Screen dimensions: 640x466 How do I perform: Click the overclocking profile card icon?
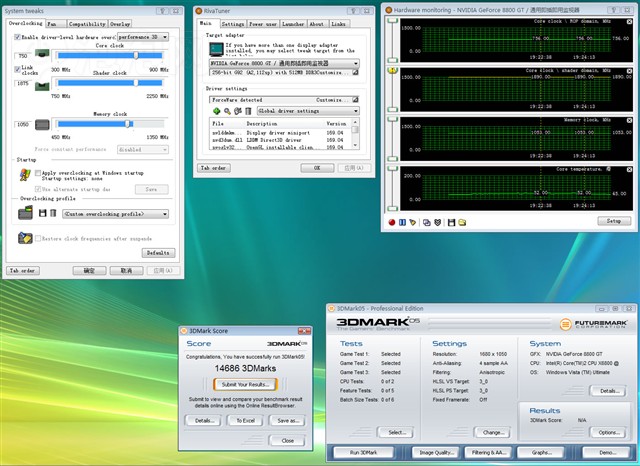click(25, 213)
